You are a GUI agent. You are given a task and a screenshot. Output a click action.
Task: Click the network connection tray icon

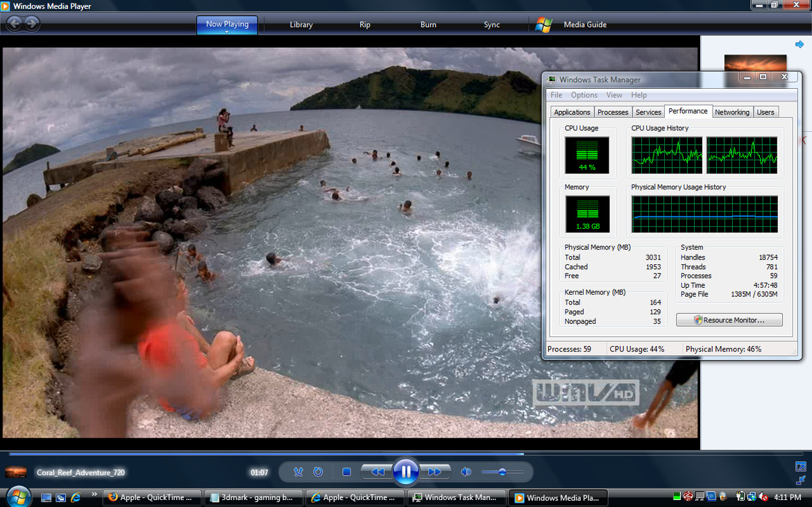pyautogui.click(x=752, y=497)
